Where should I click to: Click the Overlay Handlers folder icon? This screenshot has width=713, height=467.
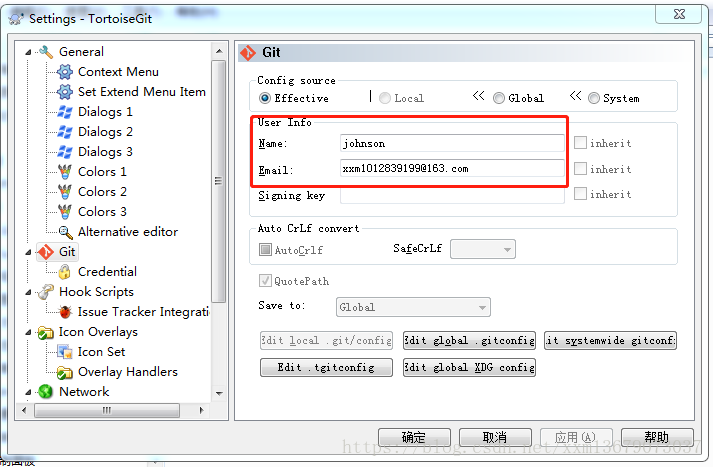coord(65,372)
